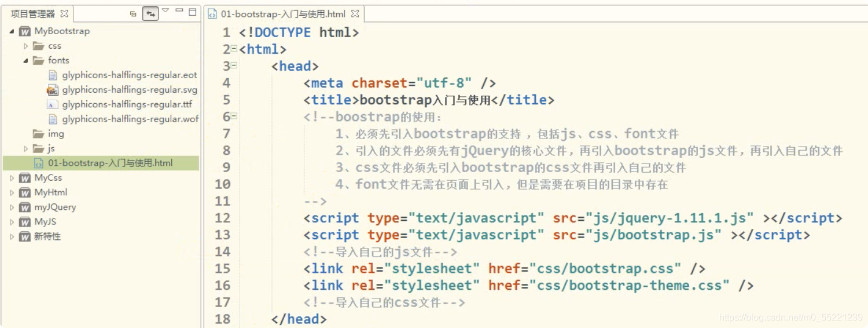Close the 项目管理器 tab with its X
The height and width of the screenshot is (328, 868).
point(64,14)
